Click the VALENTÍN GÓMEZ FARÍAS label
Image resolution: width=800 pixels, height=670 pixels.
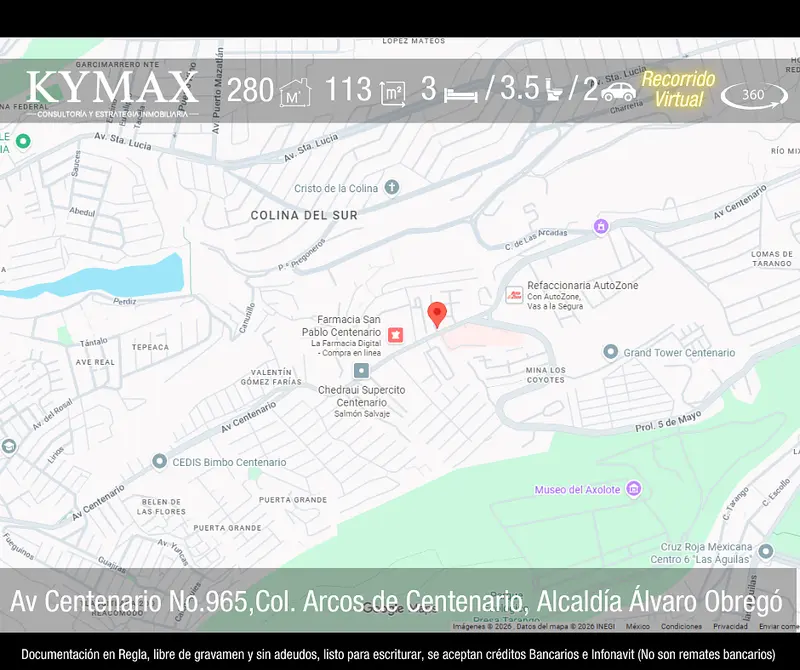[x=271, y=377]
